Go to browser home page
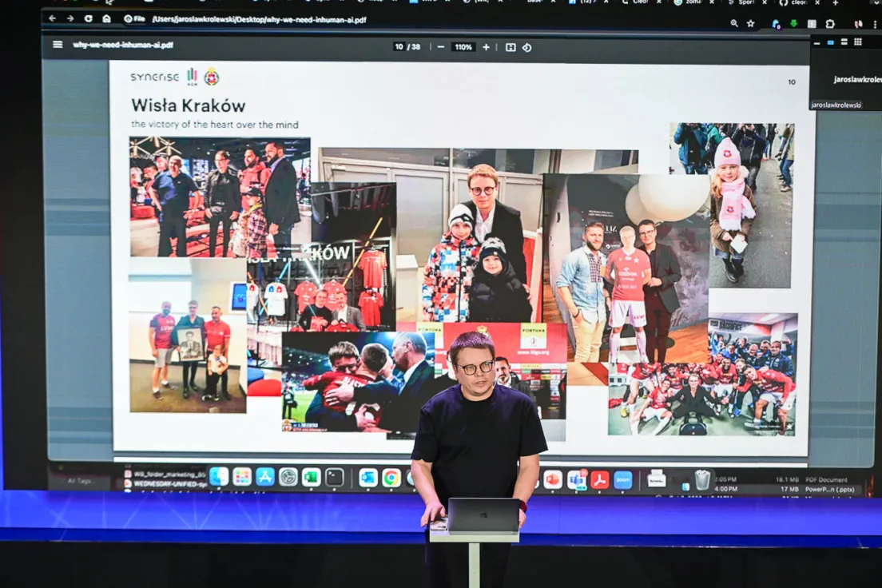The image size is (882, 588). (x=106, y=18)
